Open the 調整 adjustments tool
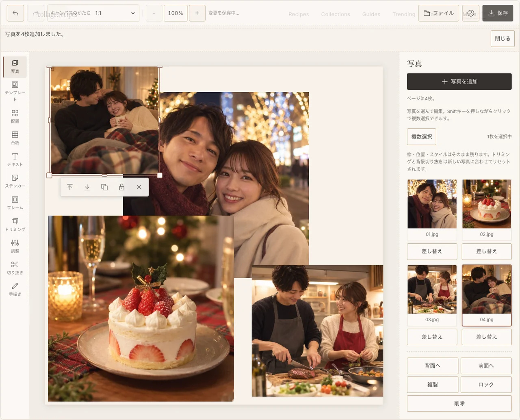Screen dimensions: 520x420 pos(15,246)
